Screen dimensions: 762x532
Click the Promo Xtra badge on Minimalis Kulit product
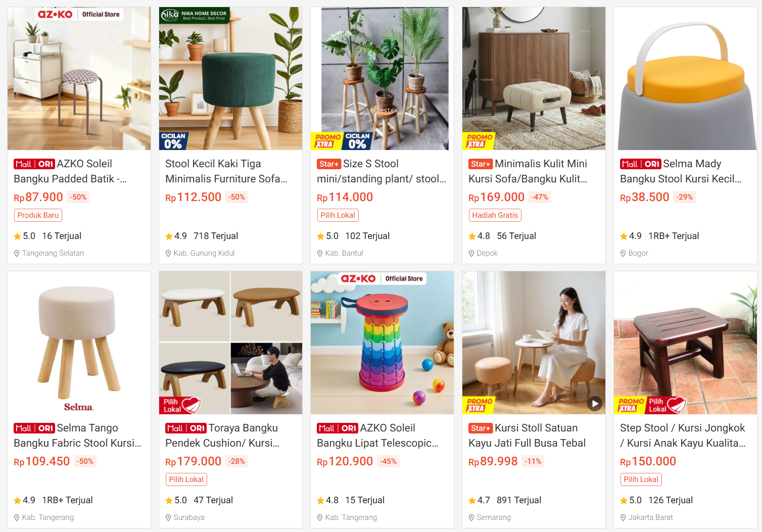click(478, 141)
